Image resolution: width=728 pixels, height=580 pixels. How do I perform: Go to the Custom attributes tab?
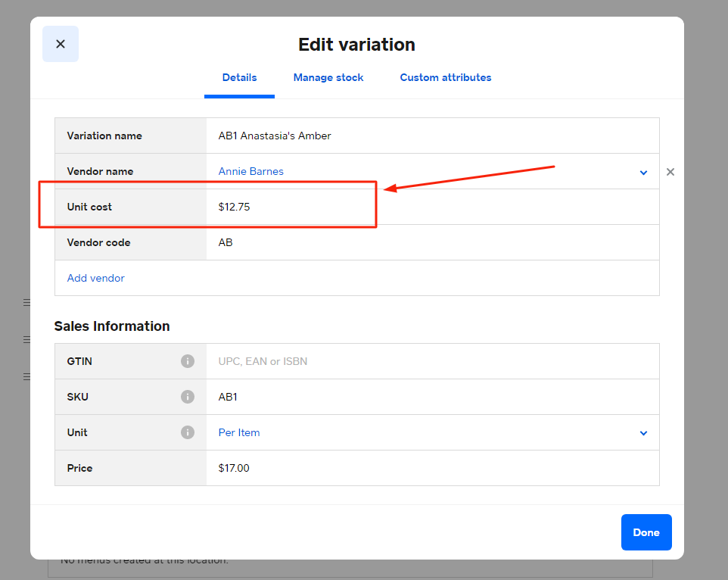point(446,77)
